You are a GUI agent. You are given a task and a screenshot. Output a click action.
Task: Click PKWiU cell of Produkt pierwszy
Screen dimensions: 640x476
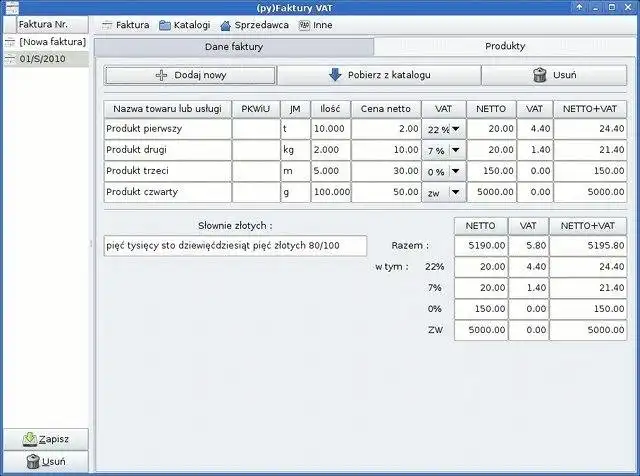pos(256,129)
